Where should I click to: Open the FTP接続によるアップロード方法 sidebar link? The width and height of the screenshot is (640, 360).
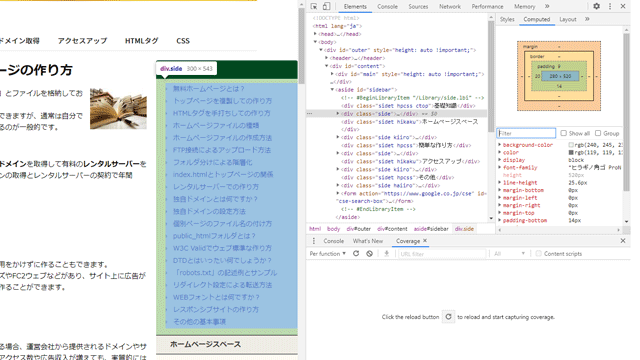click(222, 150)
